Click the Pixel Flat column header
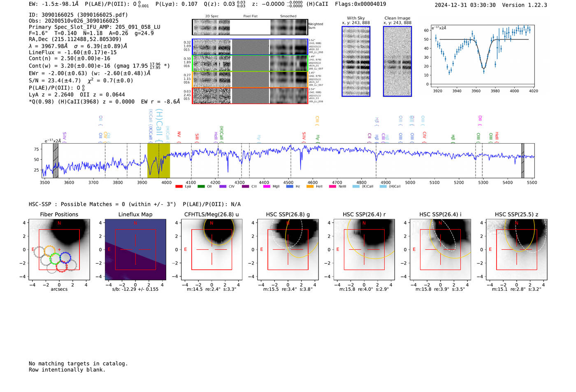 (x=251, y=16)
